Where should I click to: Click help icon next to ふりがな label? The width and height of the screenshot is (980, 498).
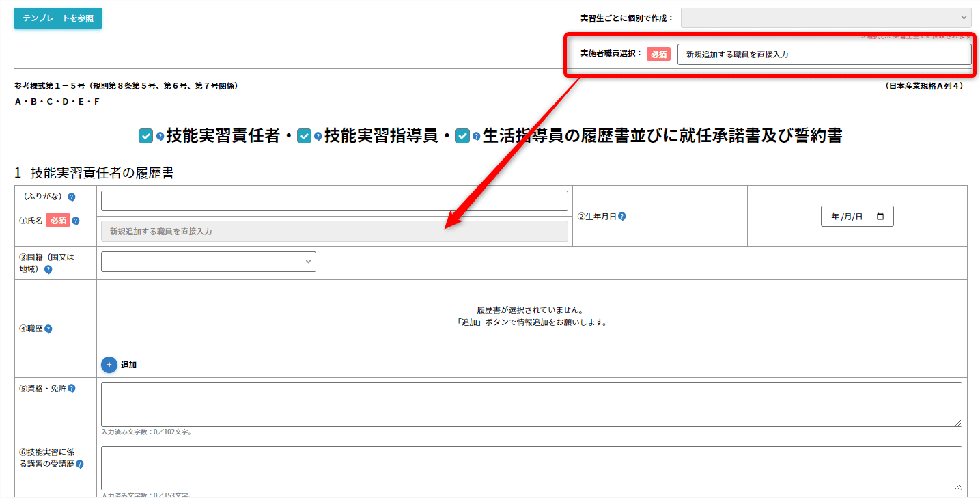tap(71, 197)
